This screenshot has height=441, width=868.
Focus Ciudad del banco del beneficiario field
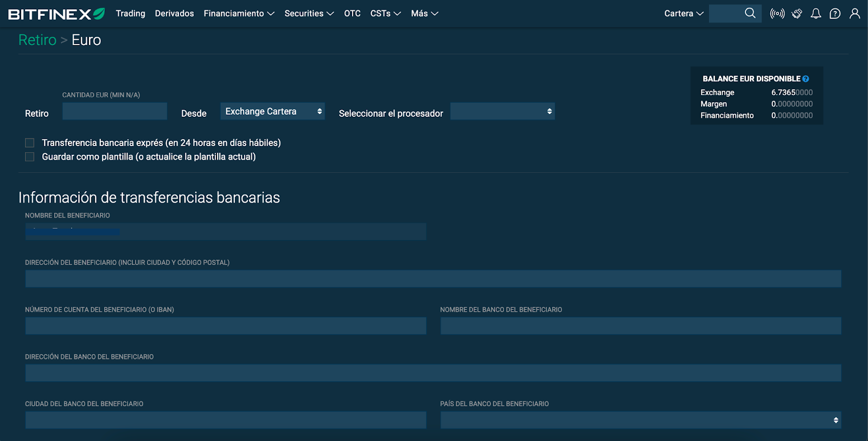[x=226, y=420]
